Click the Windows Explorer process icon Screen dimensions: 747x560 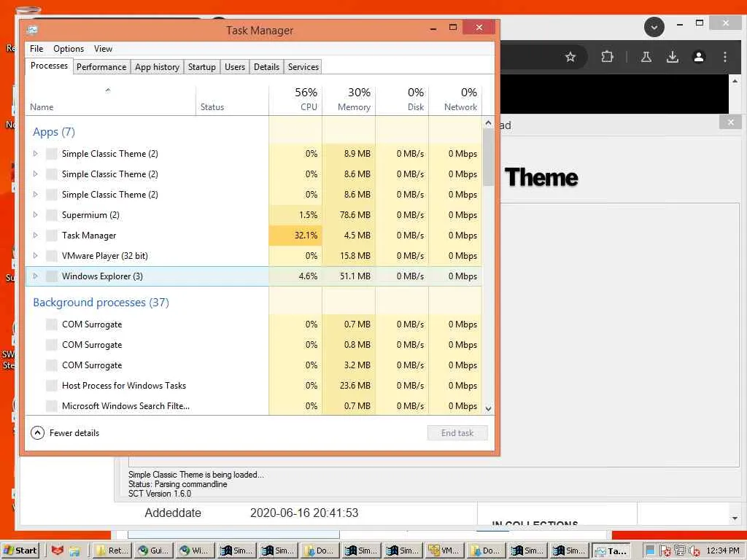(x=52, y=276)
